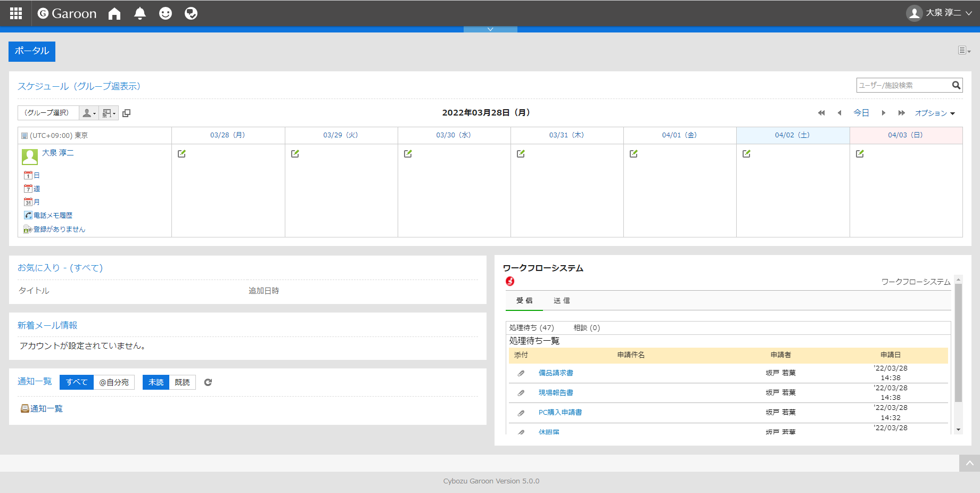Screen dimensions: 980x493
Task: Click the 今日 today link
Action: pyautogui.click(x=861, y=113)
